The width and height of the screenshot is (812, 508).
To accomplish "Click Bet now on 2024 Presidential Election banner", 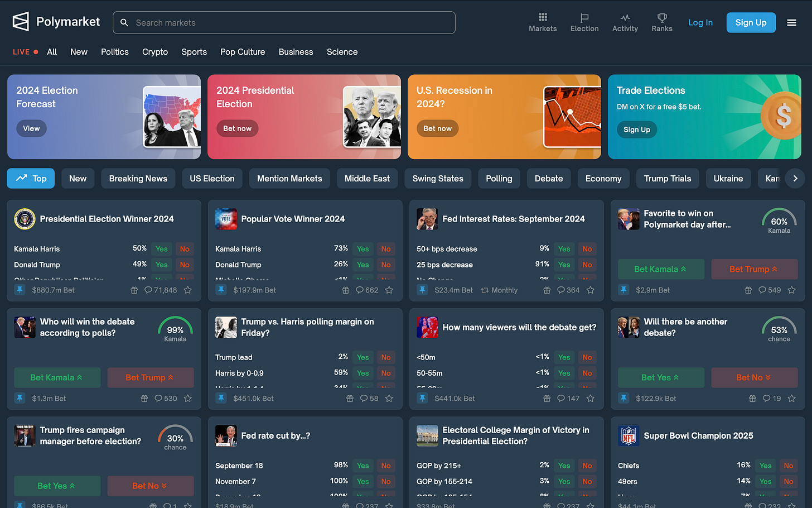I will pos(237,128).
